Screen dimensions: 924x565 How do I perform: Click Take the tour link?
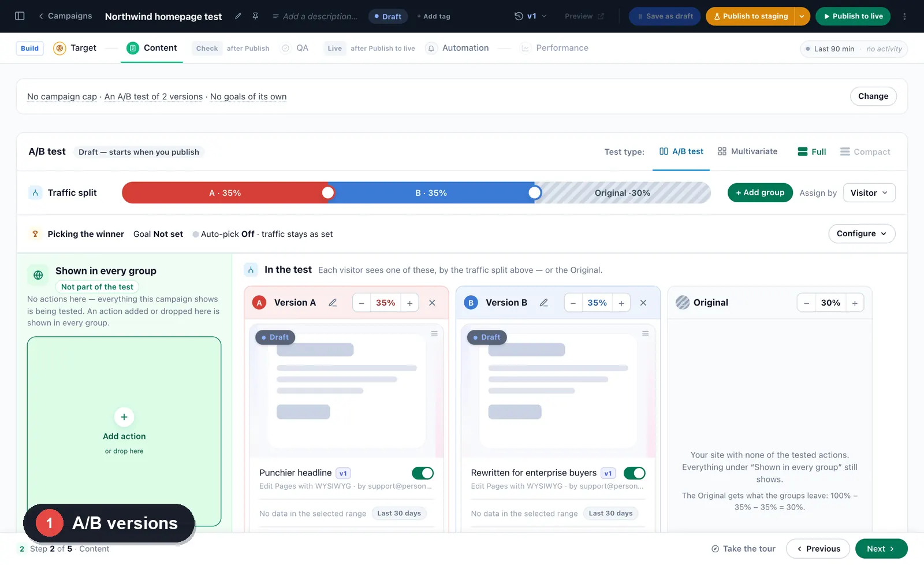click(x=743, y=549)
